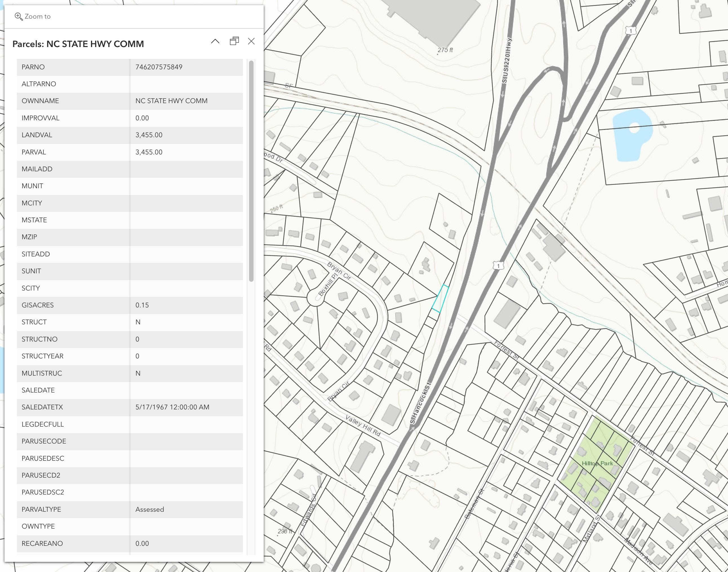
Task: Collapse the parcel popup with the chevron
Action: tap(215, 41)
